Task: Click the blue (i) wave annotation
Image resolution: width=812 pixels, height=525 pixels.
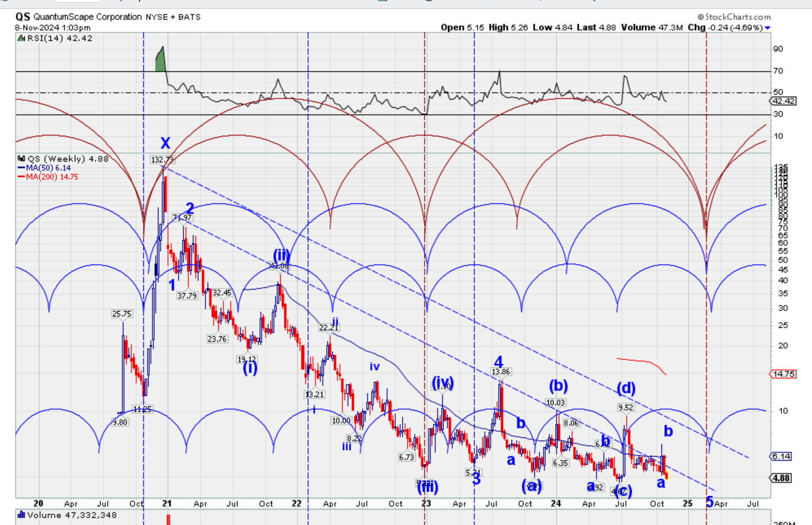Action: click(x=250, y=368)
